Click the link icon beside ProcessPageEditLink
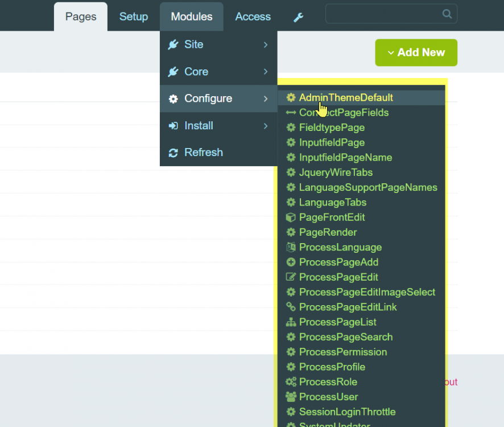Screen dimensions: 504x427 [291, 307]
